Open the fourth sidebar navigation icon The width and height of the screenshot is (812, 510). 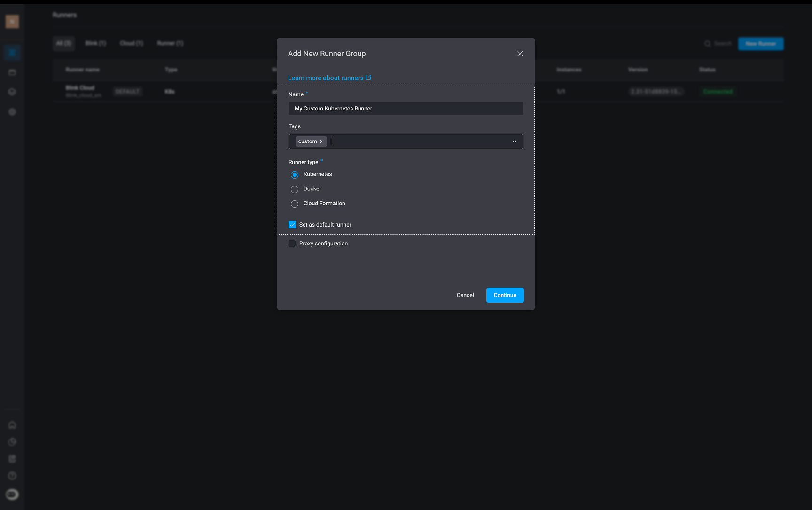[12, 112]
